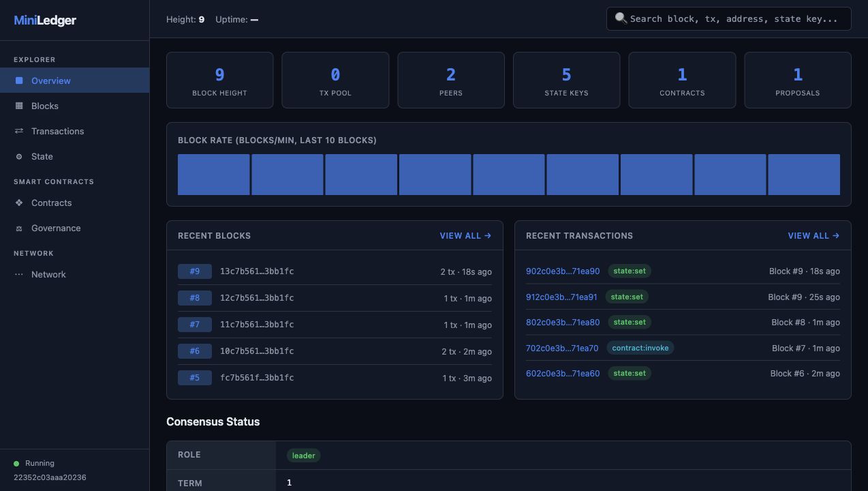Click block hash 11c7b561…3bb1fc
This screenshot has height=491, width=868.
(x=257, y=325)
